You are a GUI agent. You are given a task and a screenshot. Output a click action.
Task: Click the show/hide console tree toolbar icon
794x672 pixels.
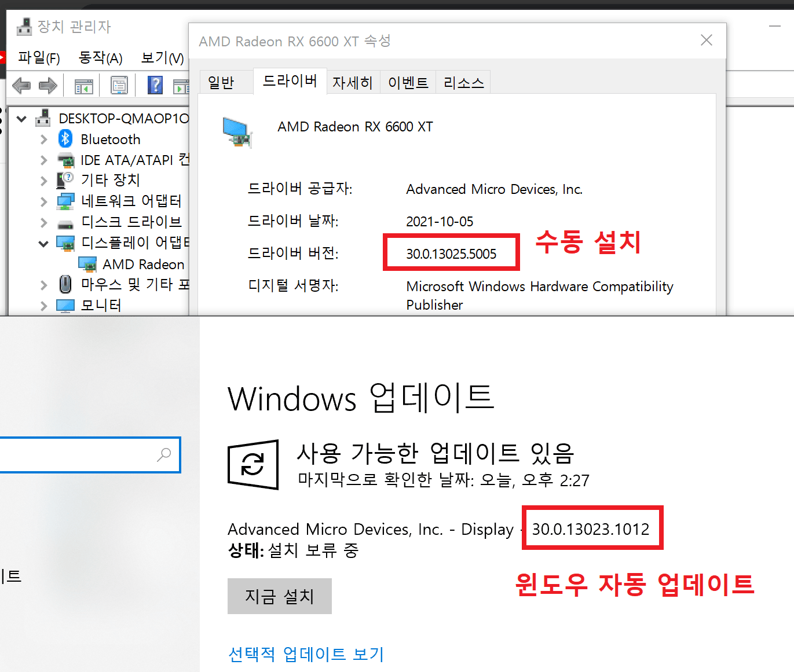pos(84,87)
